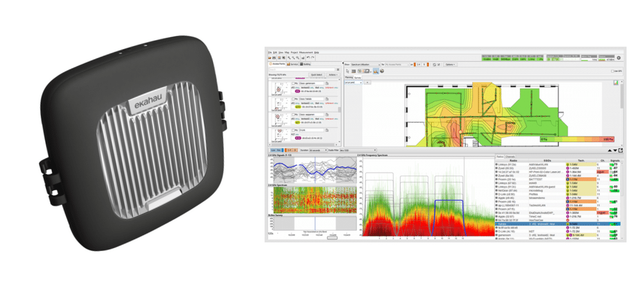Switch to the Radios tab
The image size is (644, 285).
tap(500, 157)
